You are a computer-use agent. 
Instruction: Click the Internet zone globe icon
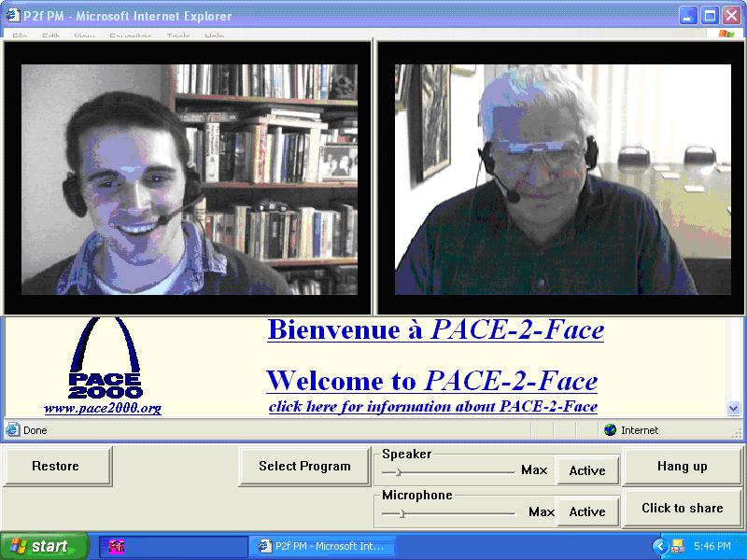[x=611, y=430]
